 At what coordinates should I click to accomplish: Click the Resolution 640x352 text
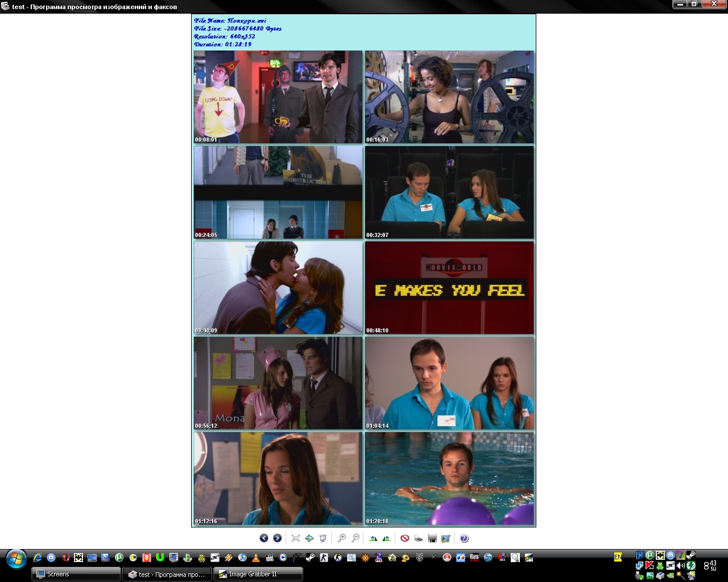pos(225,36)
